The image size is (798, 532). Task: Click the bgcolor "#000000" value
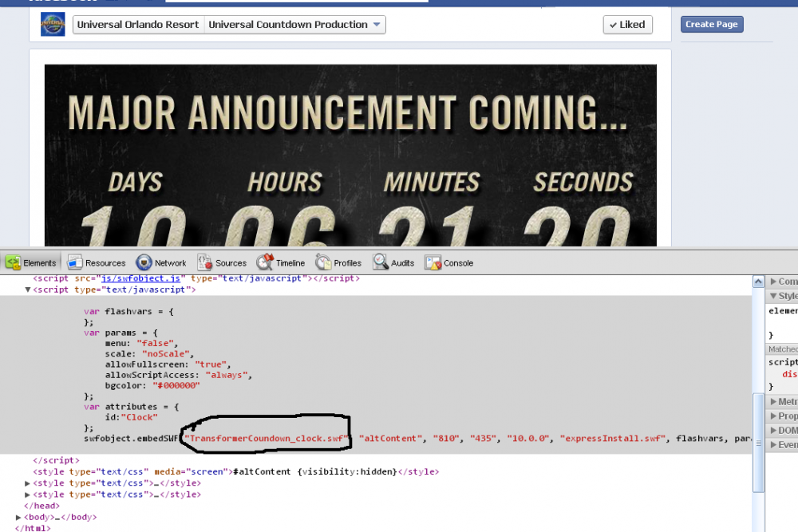click(176, 385)
